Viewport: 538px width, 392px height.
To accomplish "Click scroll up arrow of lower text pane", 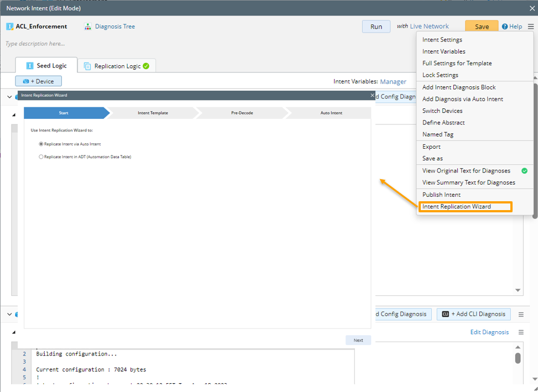I will [518, 347].
